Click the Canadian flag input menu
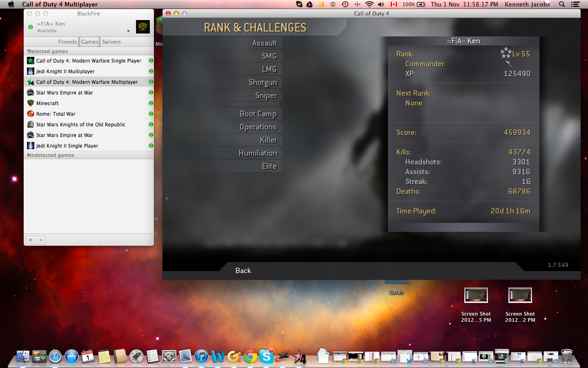The height and width of the screenshot is (368, 588). 394,4
